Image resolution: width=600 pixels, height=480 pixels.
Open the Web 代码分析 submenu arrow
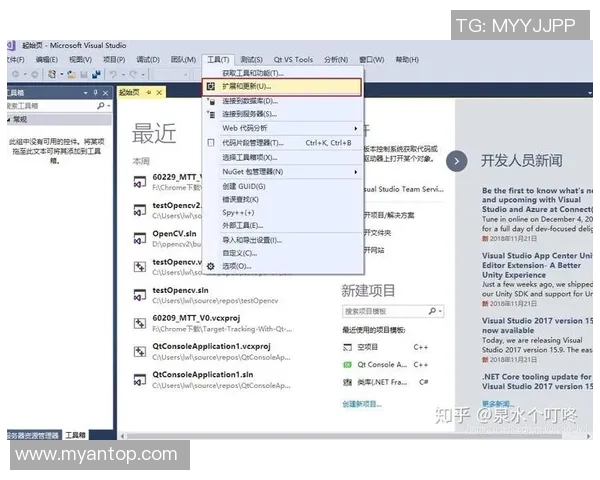coord(355,129)
